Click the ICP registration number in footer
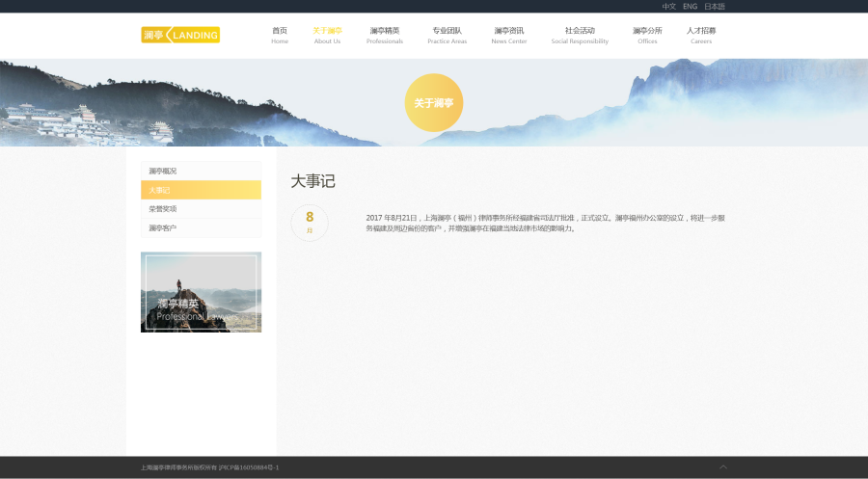 pyautogui.click(x=249, y=467)
